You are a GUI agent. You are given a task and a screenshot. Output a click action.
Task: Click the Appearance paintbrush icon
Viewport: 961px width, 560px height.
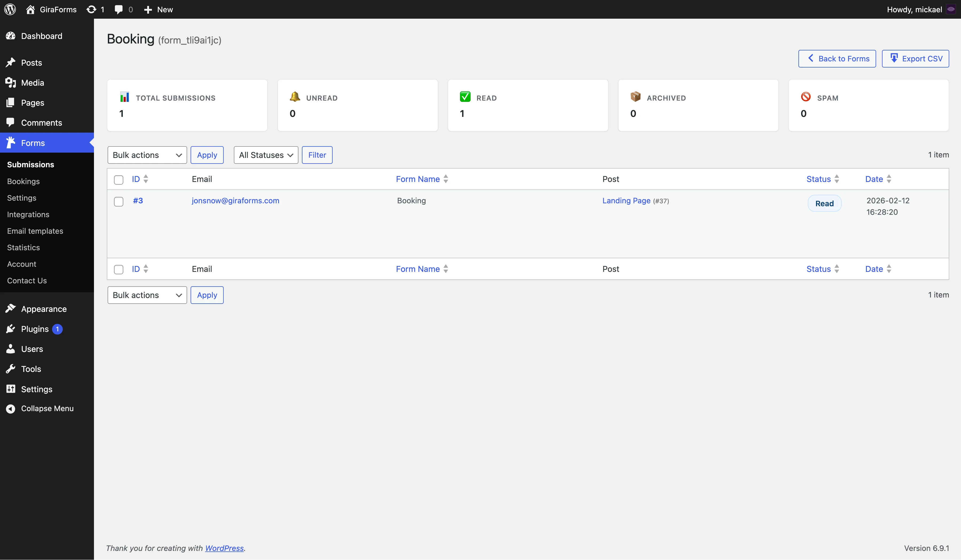(x=10, y=309)
